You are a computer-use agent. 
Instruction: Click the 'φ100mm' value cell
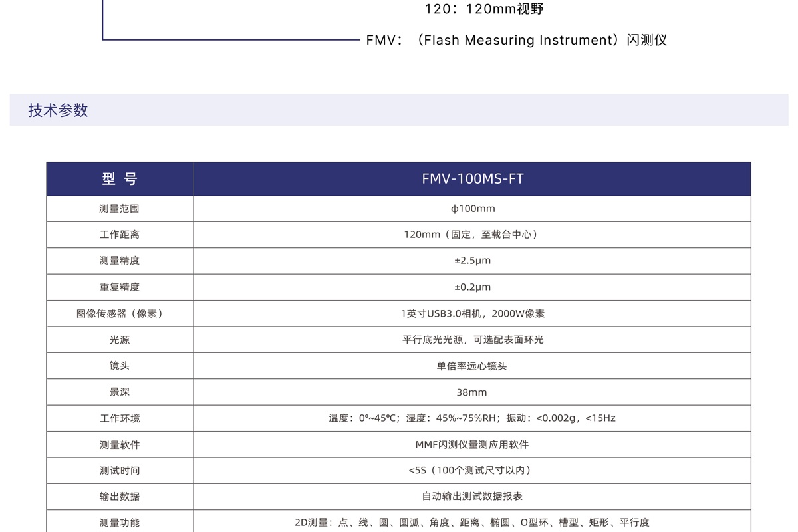(x=472, y=209)
